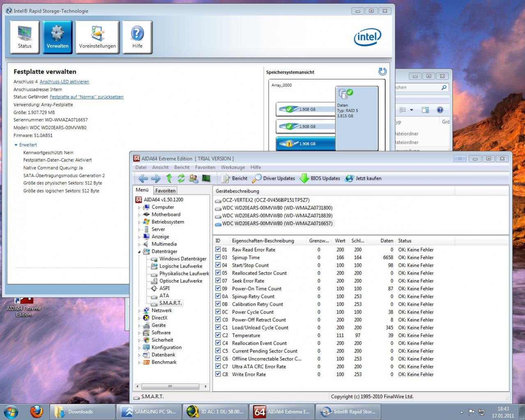Collapse Datenträger node in AIDA64 tree
Screen dimensions: 525x420
[139, 252]
